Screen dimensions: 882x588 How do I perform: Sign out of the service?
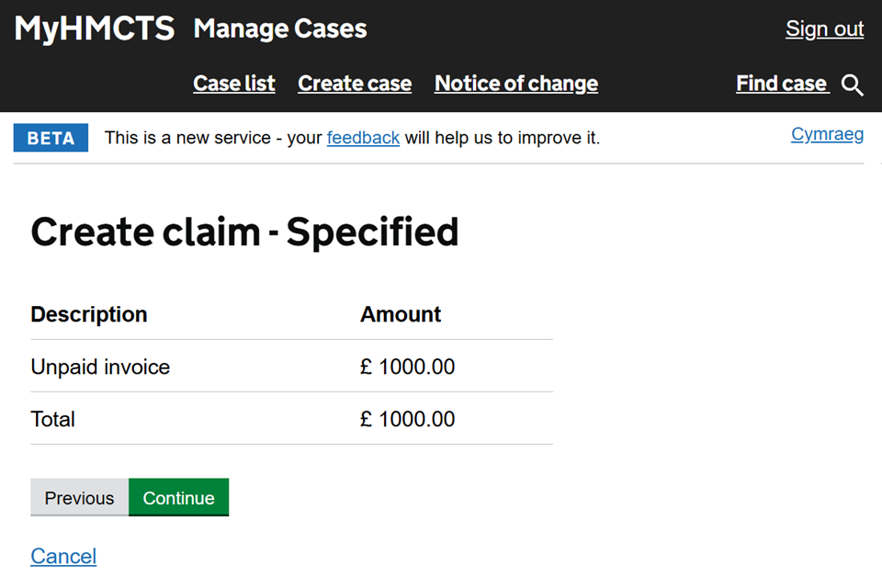point(824,28)
